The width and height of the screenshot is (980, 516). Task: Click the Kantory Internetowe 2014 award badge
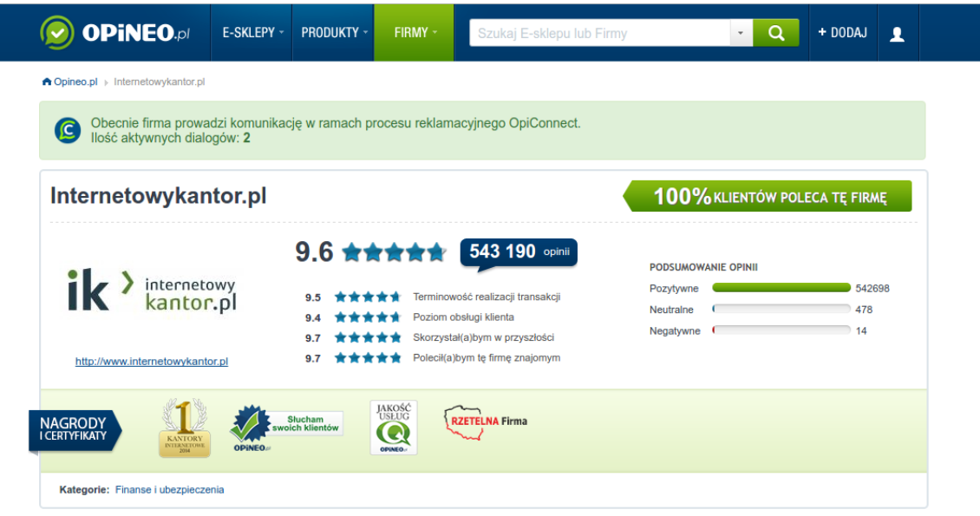[x=184, y=428]
